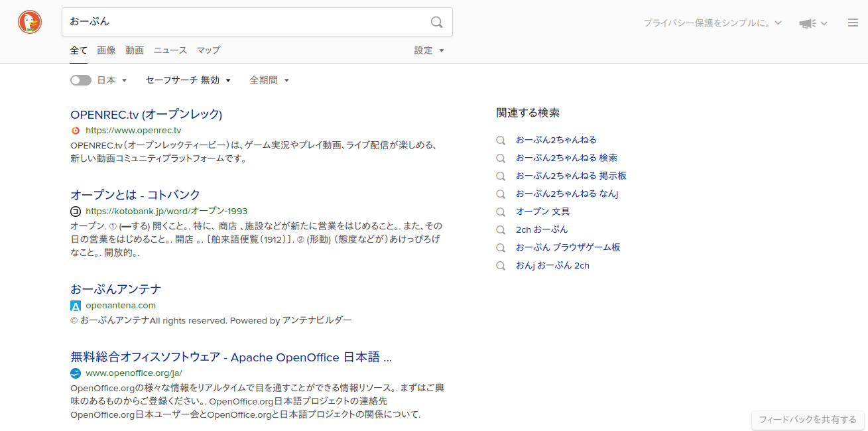Search related term オープン 文具
The image size is (868, 431).
point(543,212)
